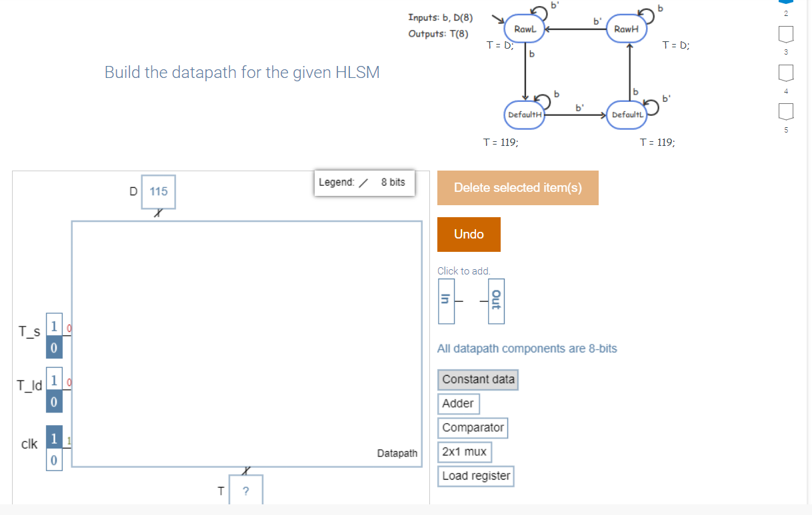Add an Out port to the datapath
The image size is (812, 515).
coord(496,301)
